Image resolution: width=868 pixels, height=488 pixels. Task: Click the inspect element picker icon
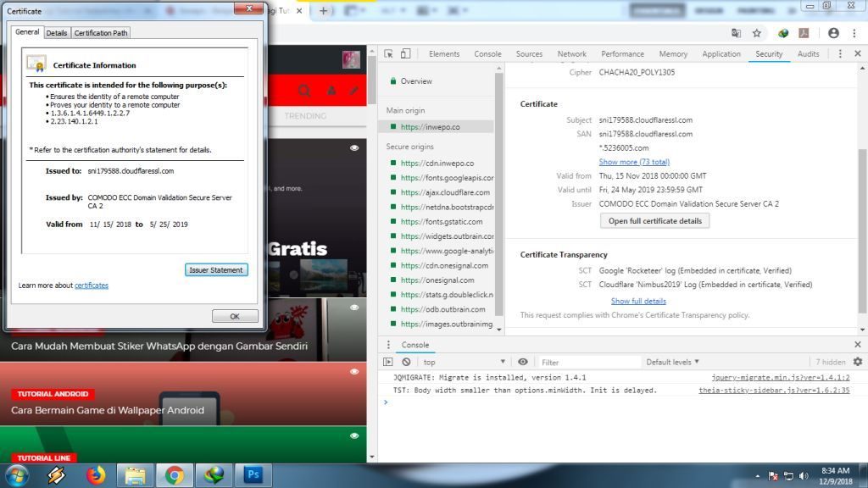[389, 53]
